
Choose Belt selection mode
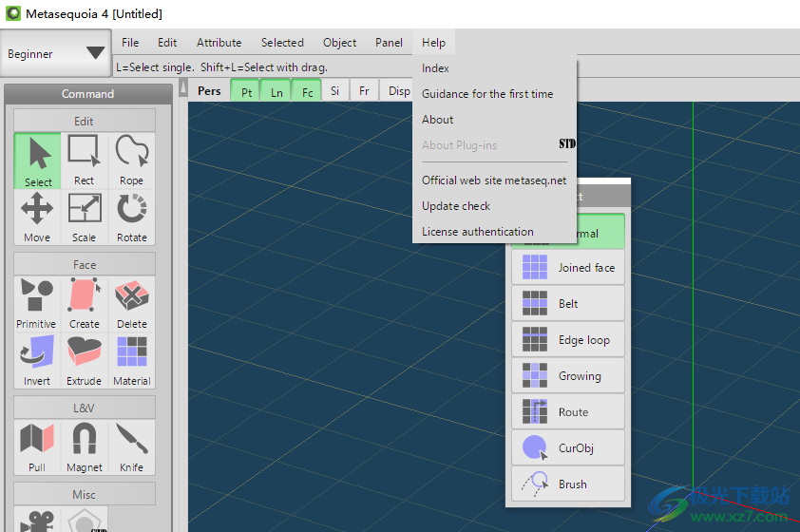click(568, 303)
